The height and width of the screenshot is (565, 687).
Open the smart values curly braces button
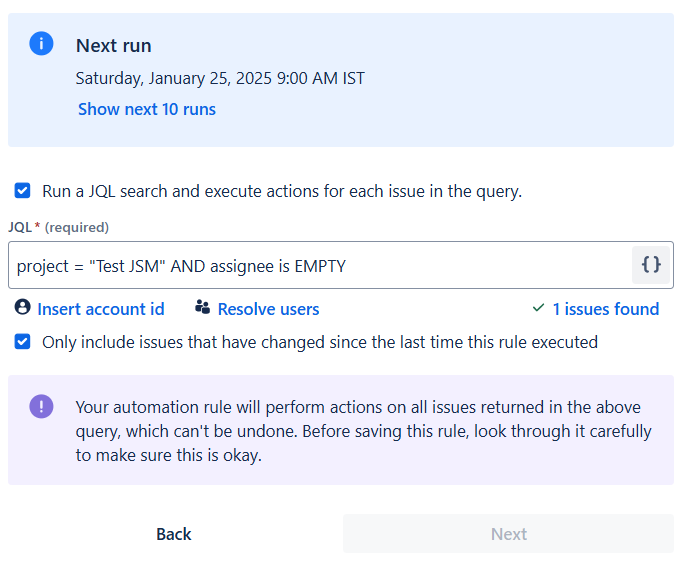pyautogui.click(x=651, y=265)
